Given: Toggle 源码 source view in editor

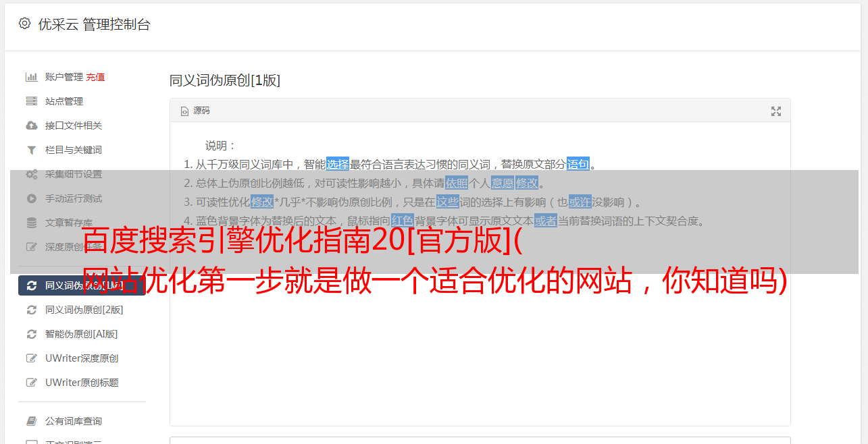Looking at the screenshot, I should 195,111.
